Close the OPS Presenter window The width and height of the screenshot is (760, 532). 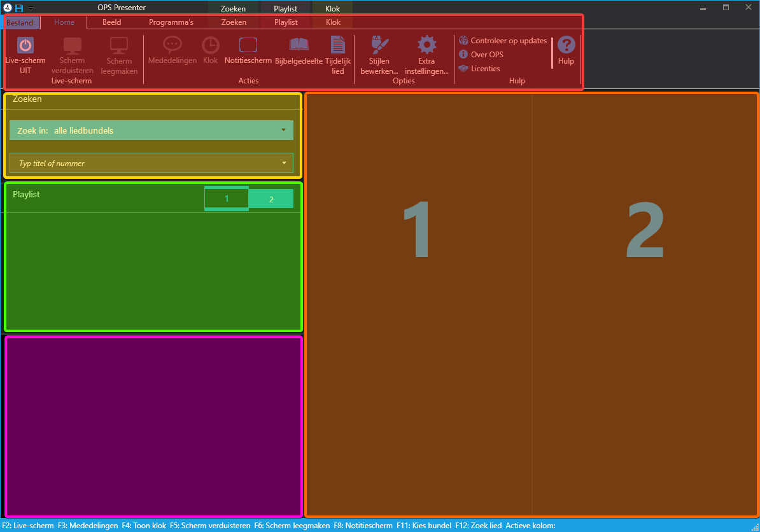[x=749, y=8]
